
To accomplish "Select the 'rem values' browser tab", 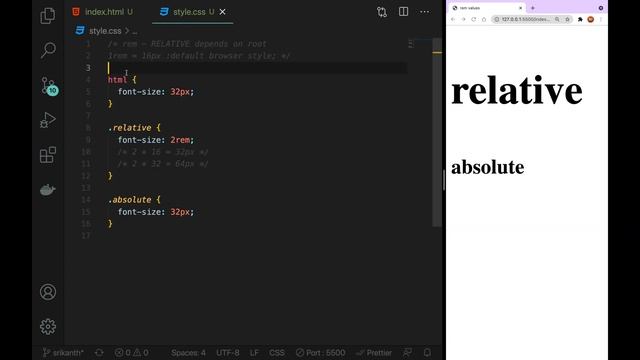I will [487, 8].
